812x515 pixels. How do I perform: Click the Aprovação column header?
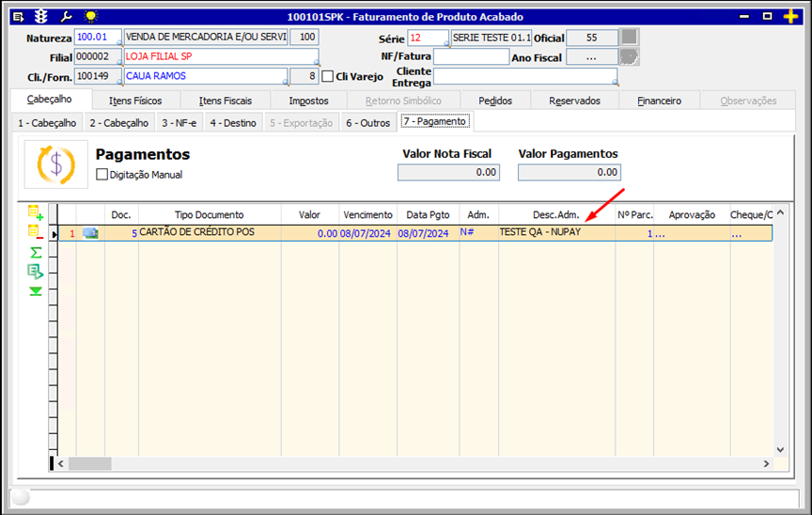point(692,215)
